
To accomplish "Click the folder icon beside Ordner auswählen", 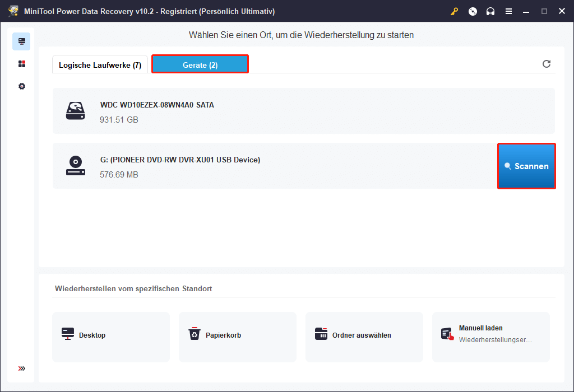I will pos(321,334).
